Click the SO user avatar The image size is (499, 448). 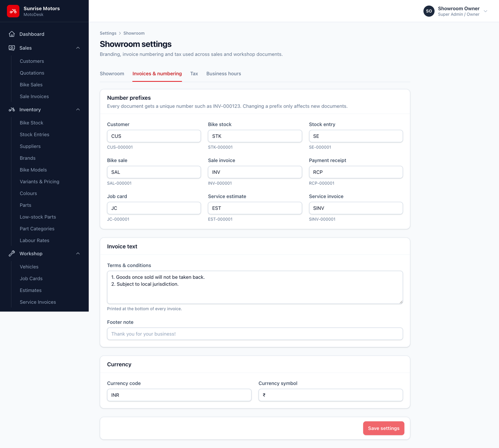tap(429, 11)
